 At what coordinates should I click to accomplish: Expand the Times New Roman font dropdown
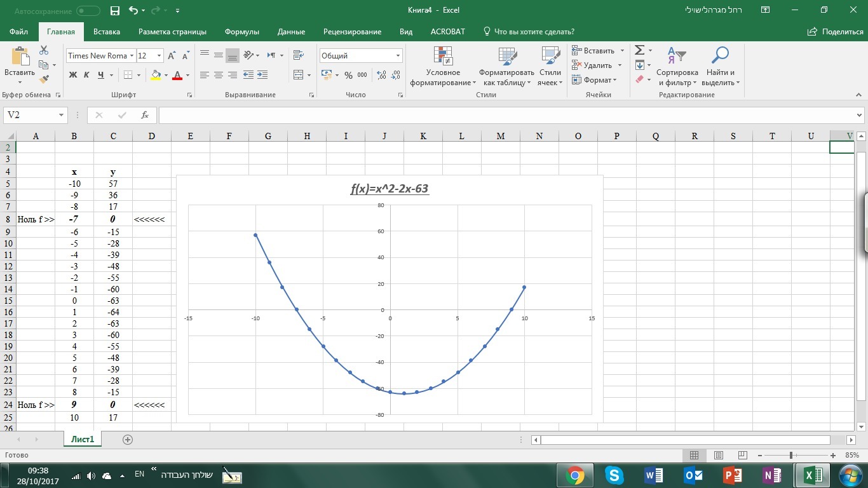(x=132, y=56)
